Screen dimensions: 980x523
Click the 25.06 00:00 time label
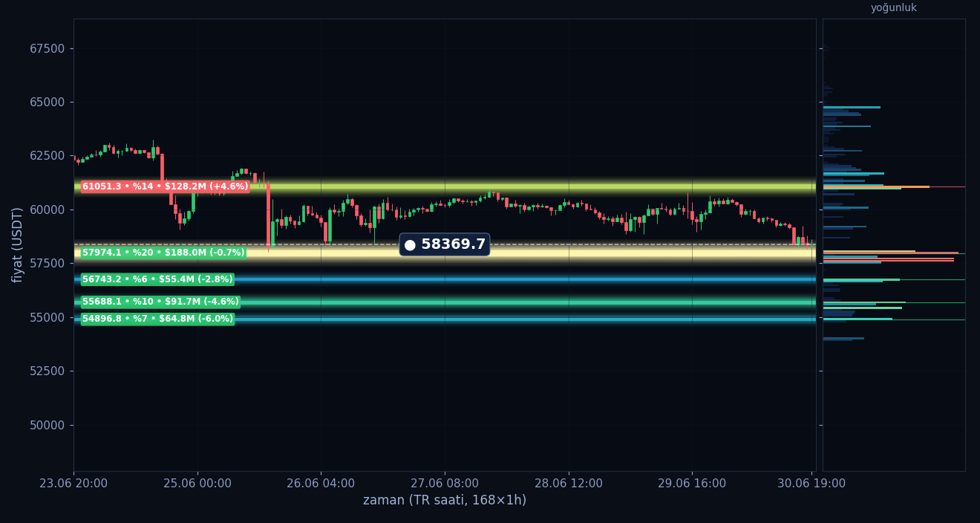coord(197,484)
